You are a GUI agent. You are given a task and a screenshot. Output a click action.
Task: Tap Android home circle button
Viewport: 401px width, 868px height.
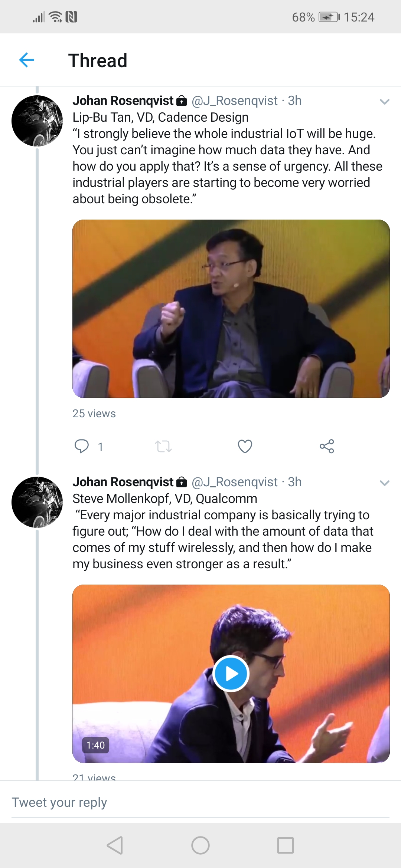200,845
